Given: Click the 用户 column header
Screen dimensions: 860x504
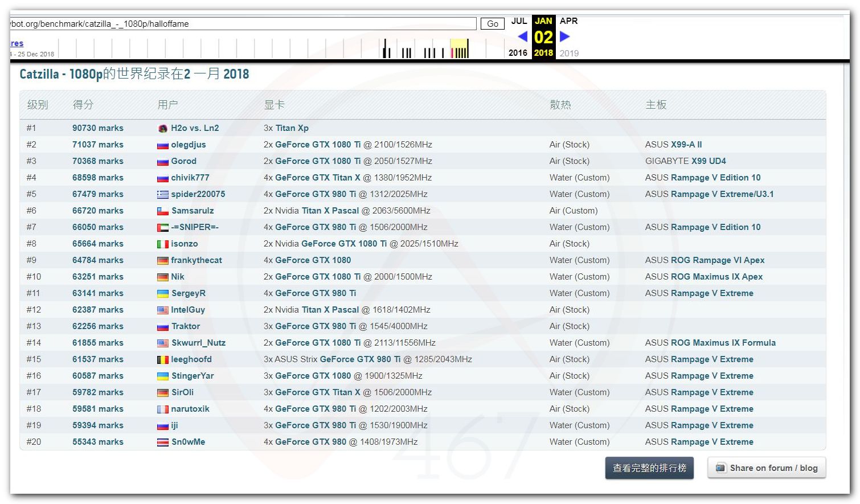Looking at the screenshot, I should point(168,105).
